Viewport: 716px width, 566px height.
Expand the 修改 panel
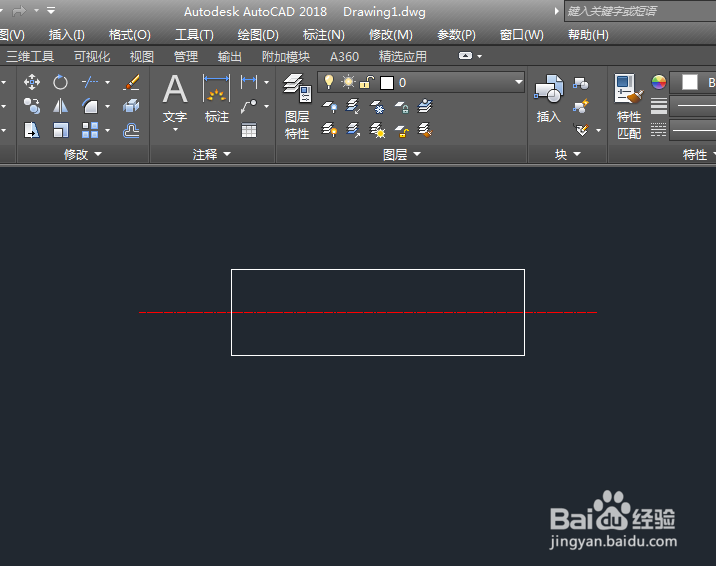point(83,154)
